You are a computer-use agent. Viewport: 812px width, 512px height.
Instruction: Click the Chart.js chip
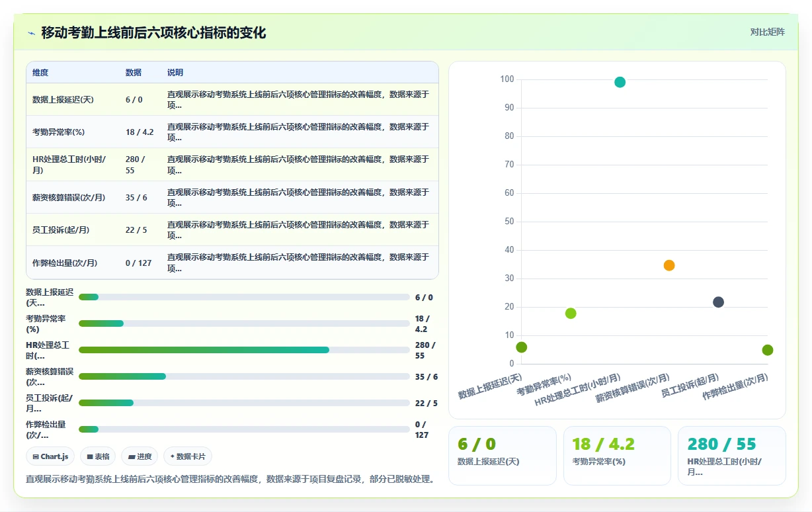[50, 456]
